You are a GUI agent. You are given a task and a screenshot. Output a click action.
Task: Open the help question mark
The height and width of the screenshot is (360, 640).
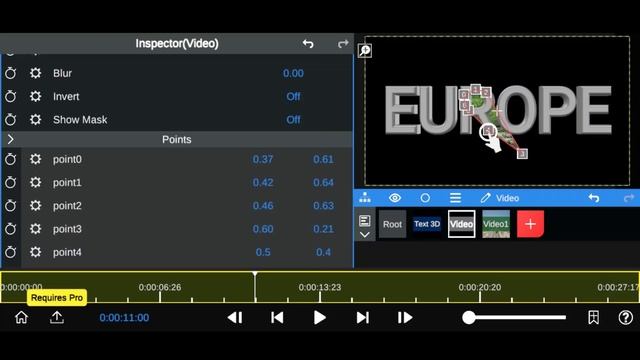click(x=626, y=317)
